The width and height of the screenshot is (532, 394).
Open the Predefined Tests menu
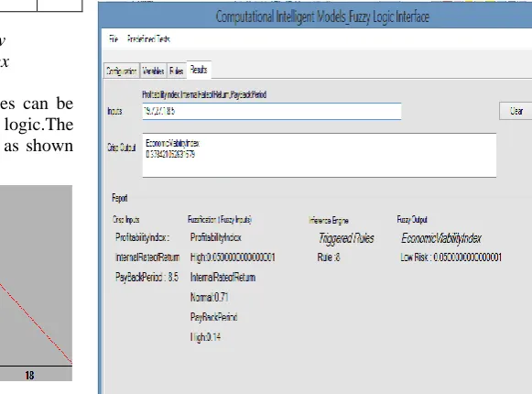(148, 39)
